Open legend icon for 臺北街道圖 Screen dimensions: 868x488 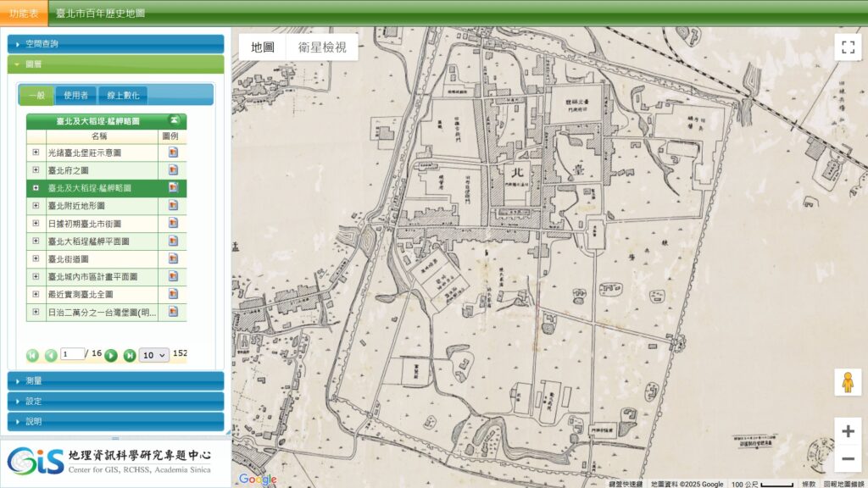coord(173,258)
